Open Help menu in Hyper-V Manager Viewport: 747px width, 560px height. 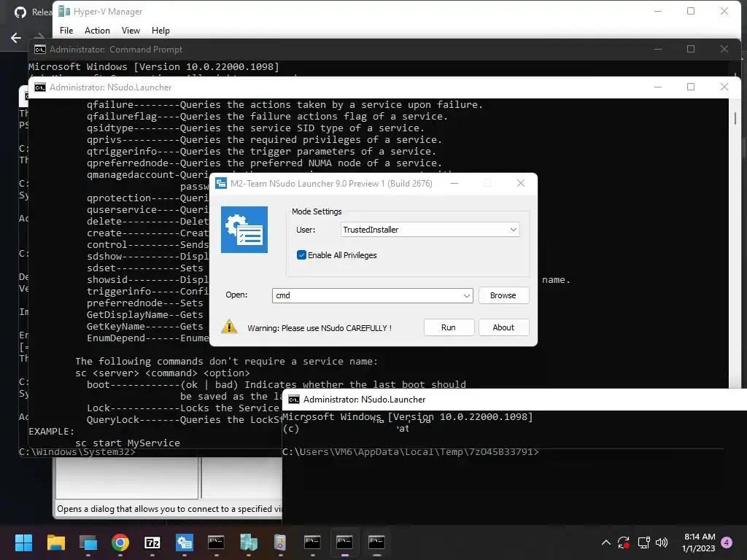pos(160,31)
